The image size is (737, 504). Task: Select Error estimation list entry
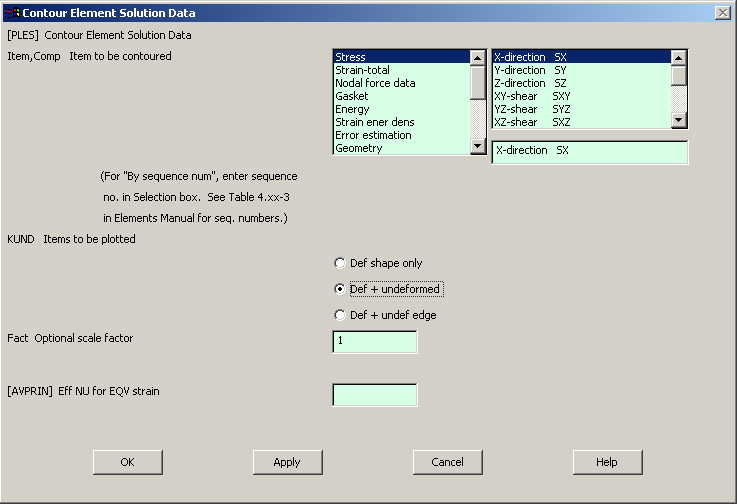coord(402,135)
